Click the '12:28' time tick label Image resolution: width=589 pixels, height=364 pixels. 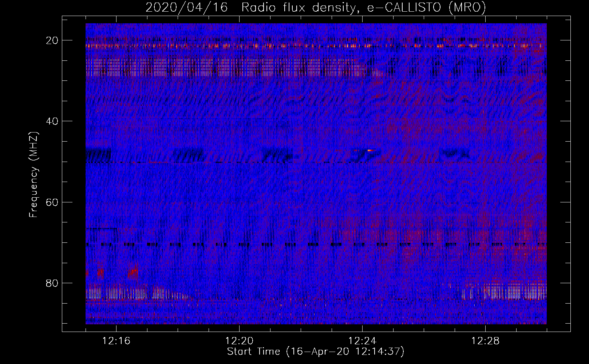point(486,341)
